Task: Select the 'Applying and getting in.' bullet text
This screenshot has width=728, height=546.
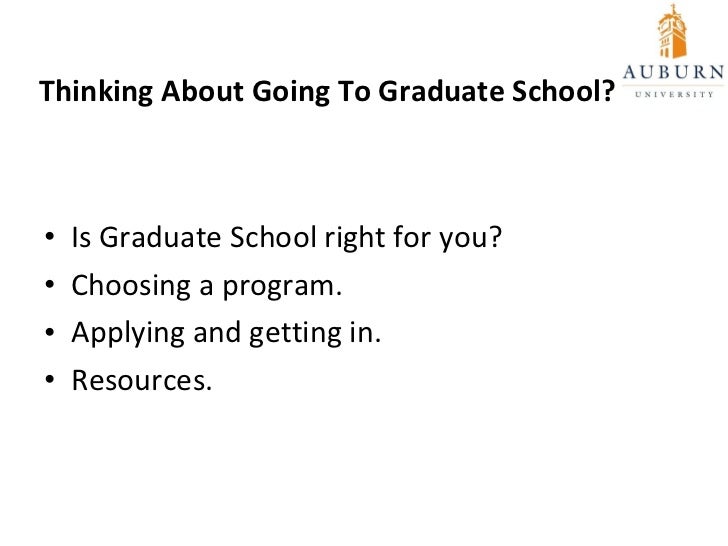Action: click(226, 334)
